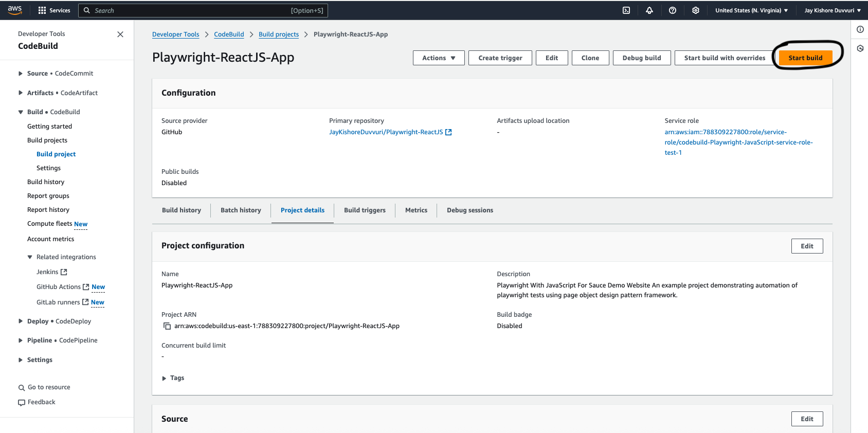
Task: Click the Jenkins external link icon
Action: click(x=64, y=272)
